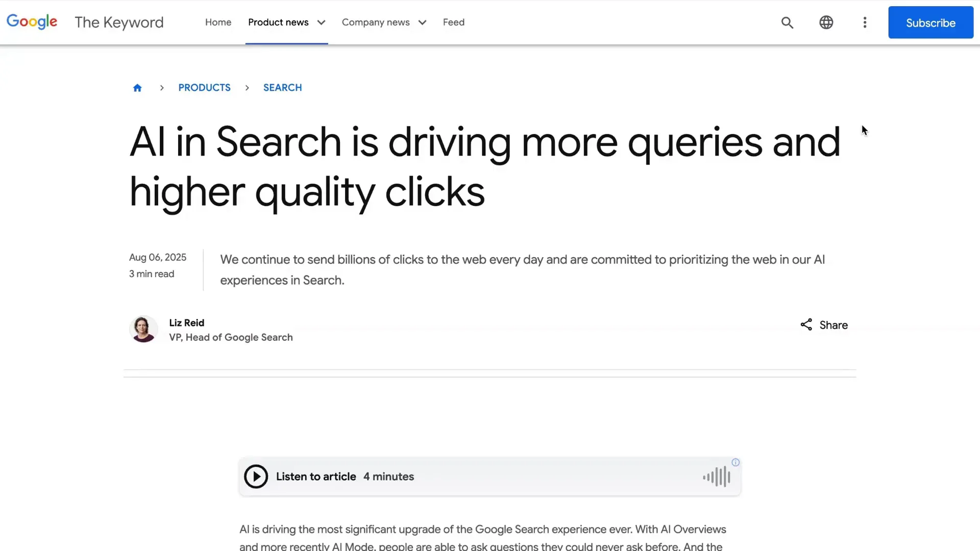Follow the SEARCH breadcrumb link
980x551 pixels.
(x=282, y=88)
